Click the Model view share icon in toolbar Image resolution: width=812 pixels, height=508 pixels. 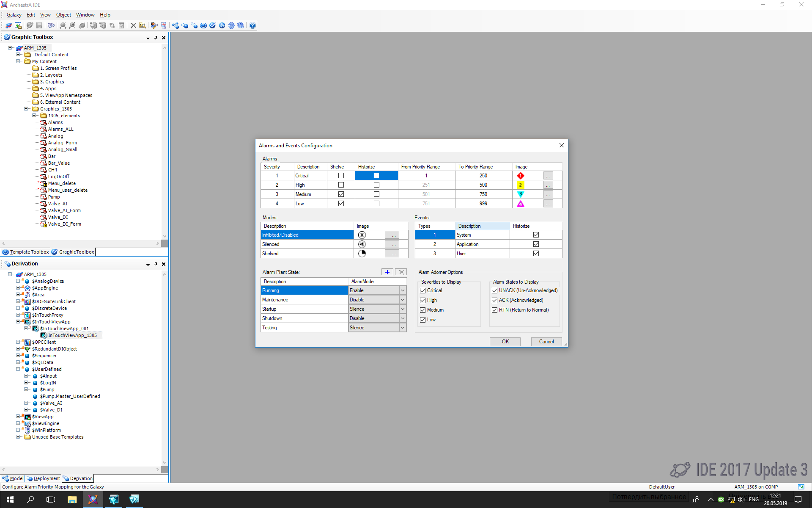click(x=175, y=25)
